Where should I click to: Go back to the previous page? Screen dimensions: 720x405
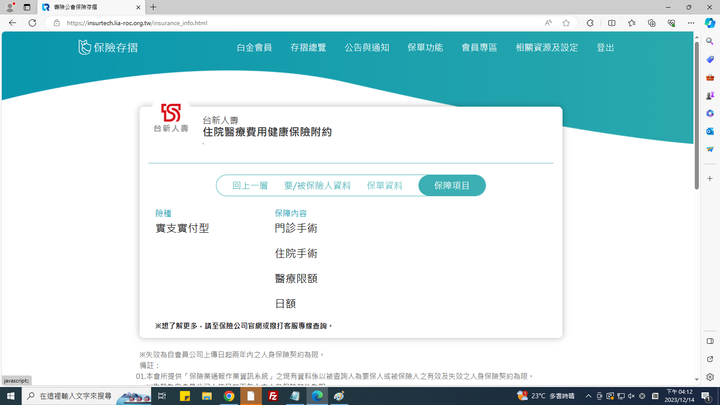pyautogui.click(x=12, y=23)
